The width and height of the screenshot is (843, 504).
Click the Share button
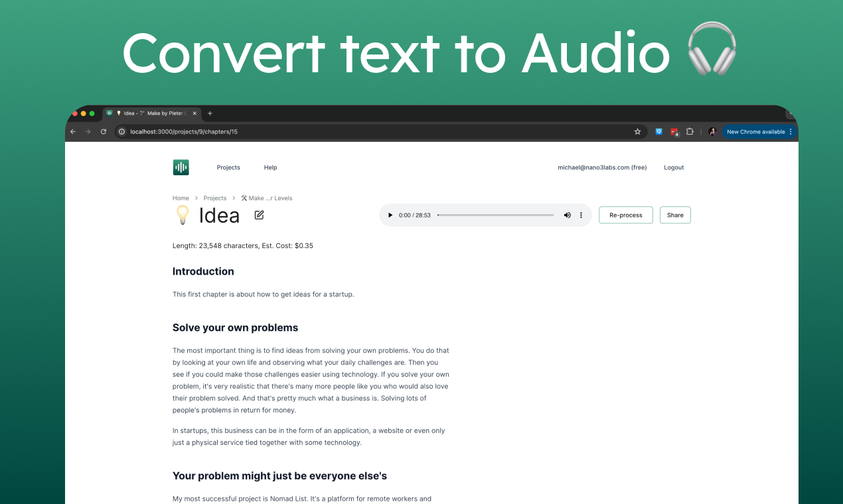coord(674,215)
